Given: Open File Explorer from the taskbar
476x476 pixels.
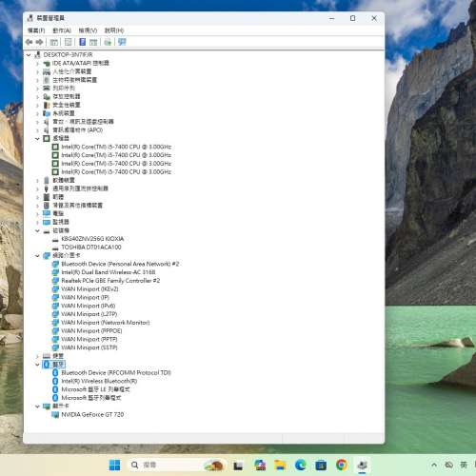Looking at the screenshot, I should click(280, 466).
